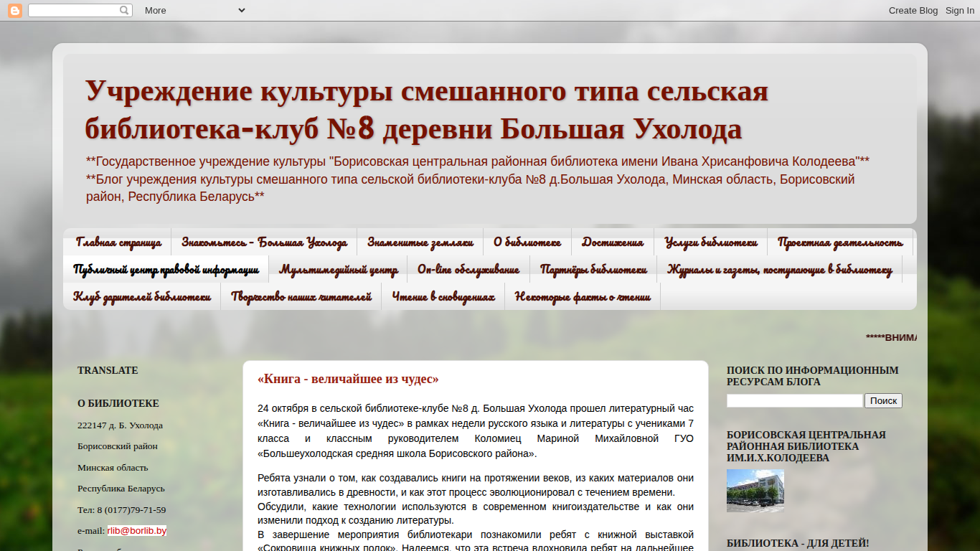The height and width of the screenshot is (551, 980).
Task: Open the Творчество наших читателей tab
Action: pyautogui.click(x=301, y=296)
